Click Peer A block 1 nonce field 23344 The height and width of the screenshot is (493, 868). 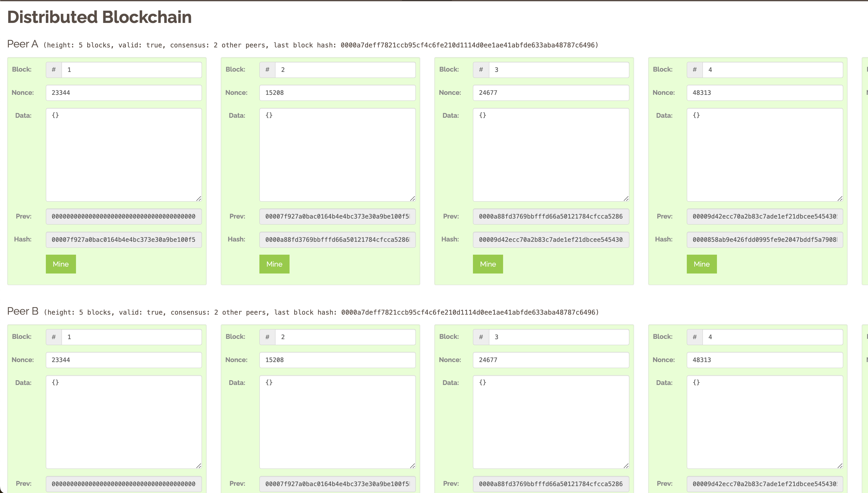click(123, 92)
